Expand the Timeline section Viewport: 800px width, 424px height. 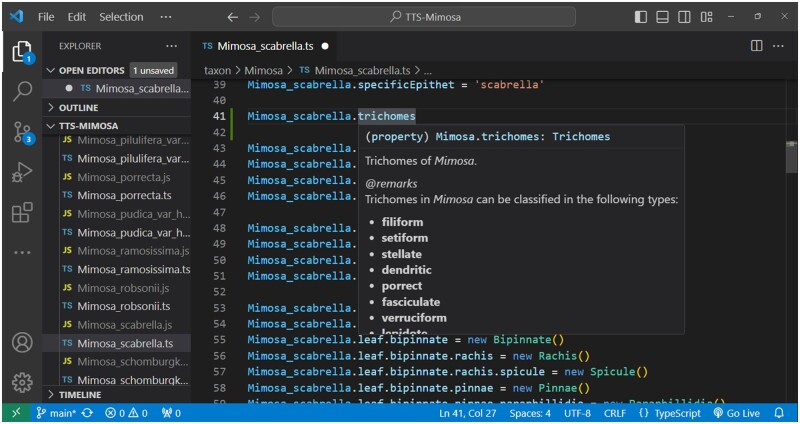[x=80, y=394]
